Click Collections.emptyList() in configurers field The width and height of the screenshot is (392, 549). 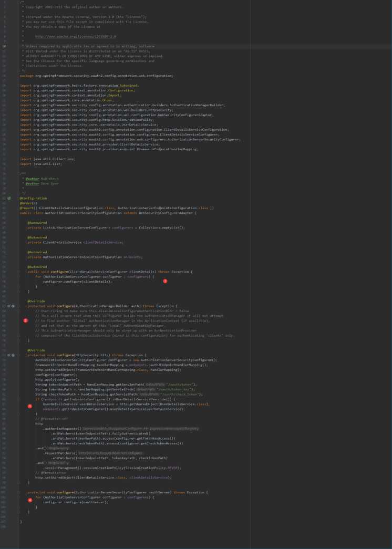161,227
